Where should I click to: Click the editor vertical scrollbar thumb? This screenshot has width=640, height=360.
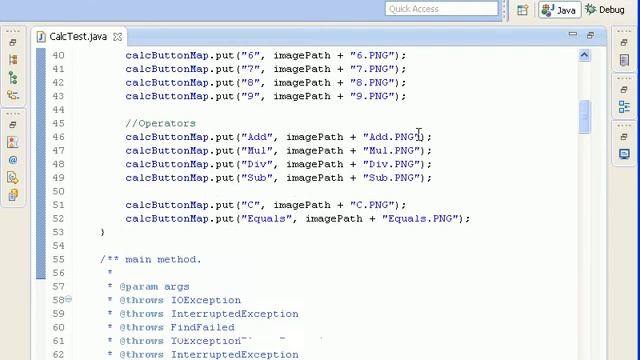click(x=584, y=117)
